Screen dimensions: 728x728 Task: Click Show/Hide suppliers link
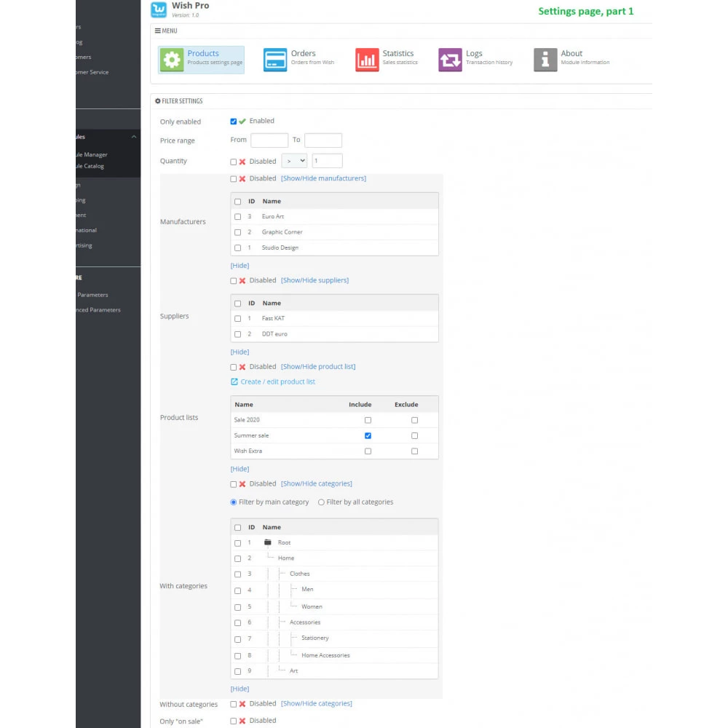point(314,280)
